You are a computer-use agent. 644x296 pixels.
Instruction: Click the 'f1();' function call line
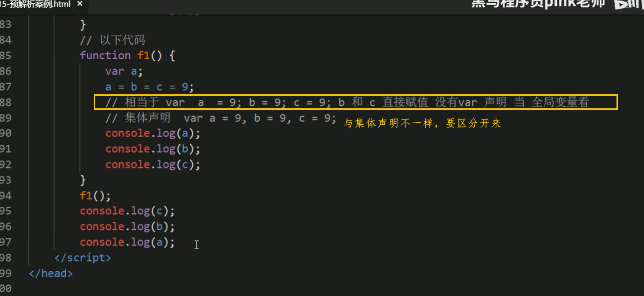95,195
